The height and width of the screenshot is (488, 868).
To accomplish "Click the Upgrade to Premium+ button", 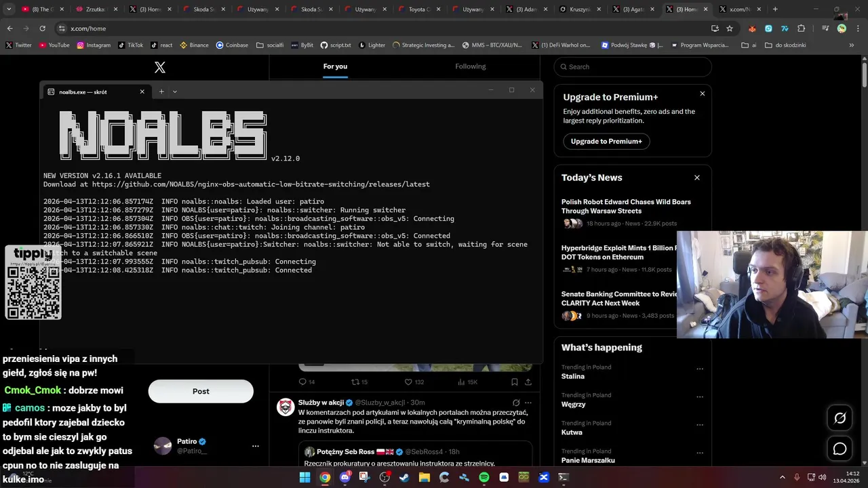I will click(606, 141).
